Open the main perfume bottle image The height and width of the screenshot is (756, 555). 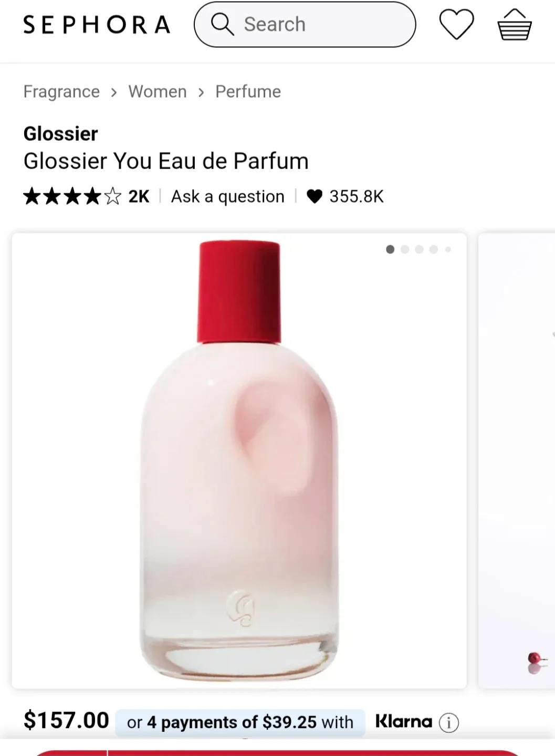[239, 461]
